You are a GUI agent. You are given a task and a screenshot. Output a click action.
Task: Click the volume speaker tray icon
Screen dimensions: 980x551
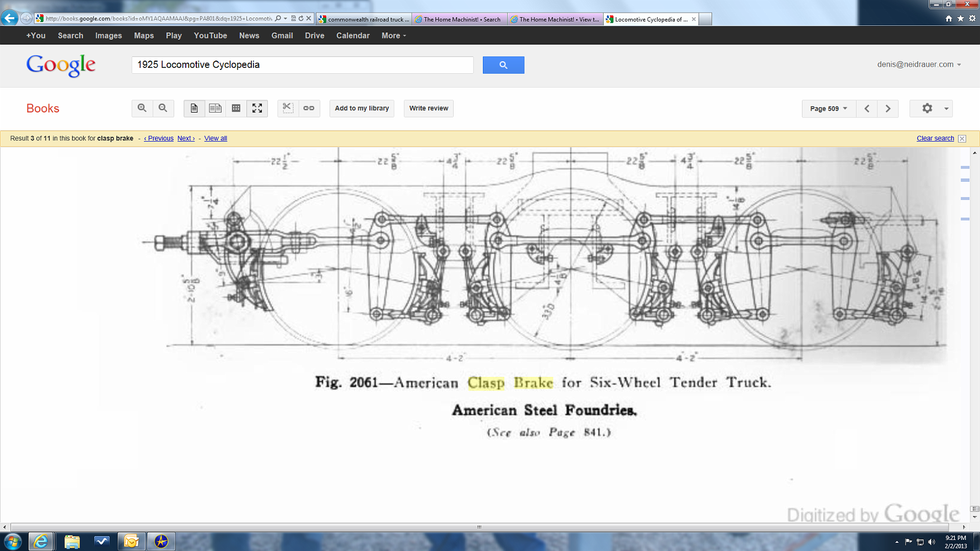(931, 542)
